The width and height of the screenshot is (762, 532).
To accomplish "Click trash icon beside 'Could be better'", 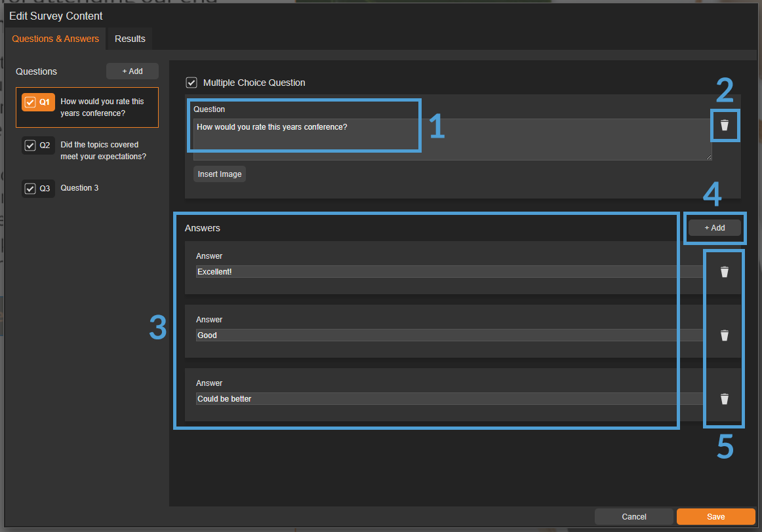I will (x=724, y=398).
